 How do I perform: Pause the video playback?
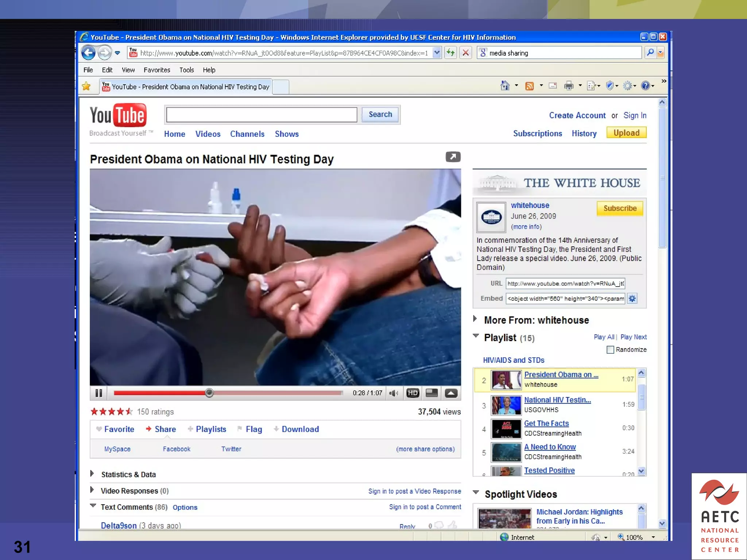(x=98, y=393)
